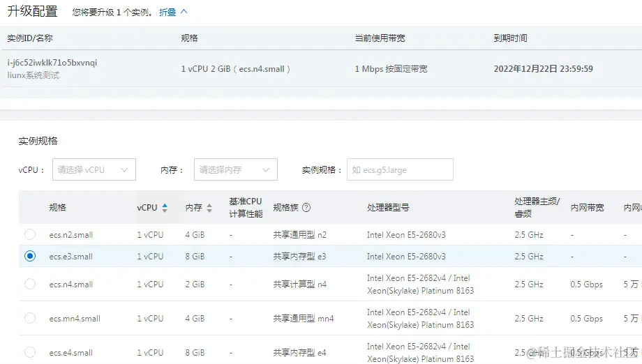Select the ecs.n4.small radio button
Image resolution: width=642 pixels, height=364 pixels.
click(x=30, y=284)
